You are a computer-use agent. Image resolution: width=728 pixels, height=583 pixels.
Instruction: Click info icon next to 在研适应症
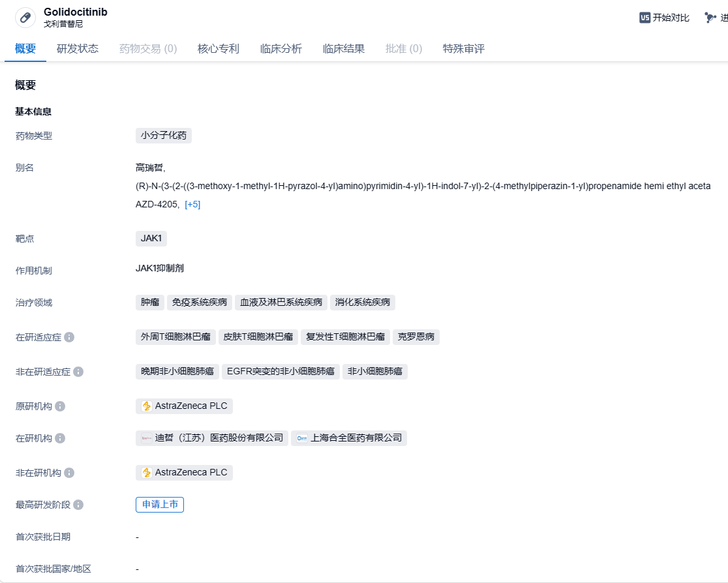(69, 337)
